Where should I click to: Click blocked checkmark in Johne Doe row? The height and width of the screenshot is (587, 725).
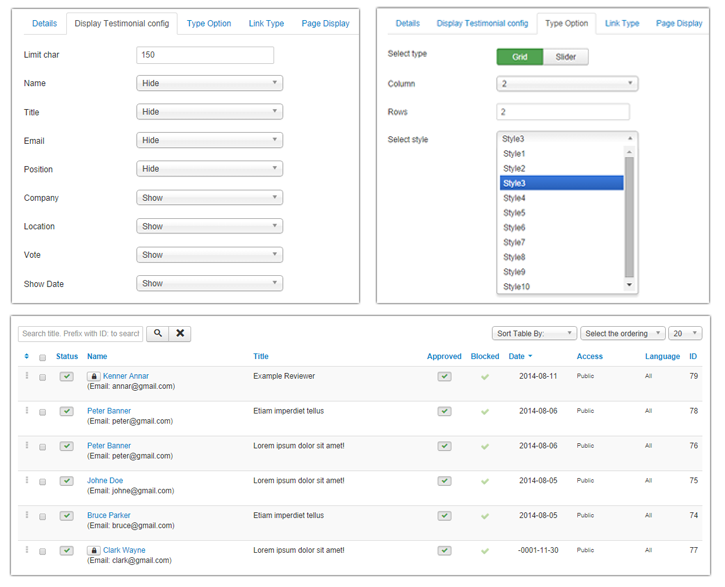coord(485,482)
